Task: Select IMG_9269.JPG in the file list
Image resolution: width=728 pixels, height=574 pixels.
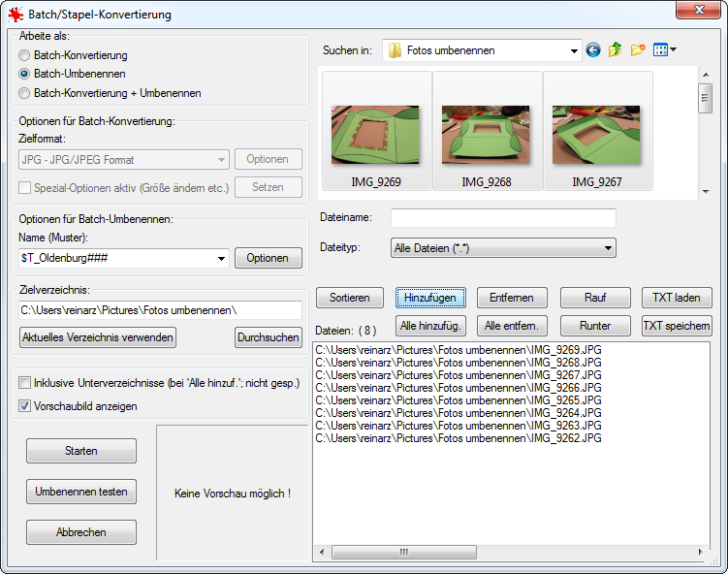Action: pos(459,350)
